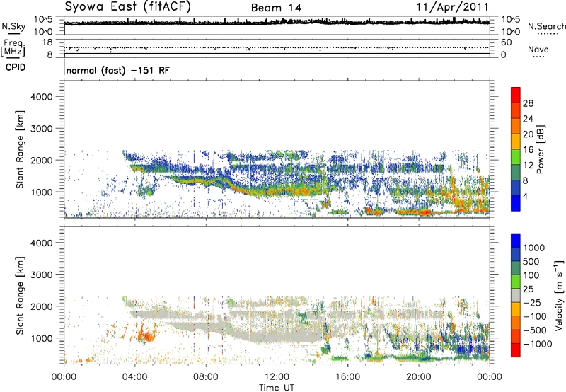Screen dimensions: 566x392
Task: Click the 'Time UT' axis label
Action: (277, 388)
